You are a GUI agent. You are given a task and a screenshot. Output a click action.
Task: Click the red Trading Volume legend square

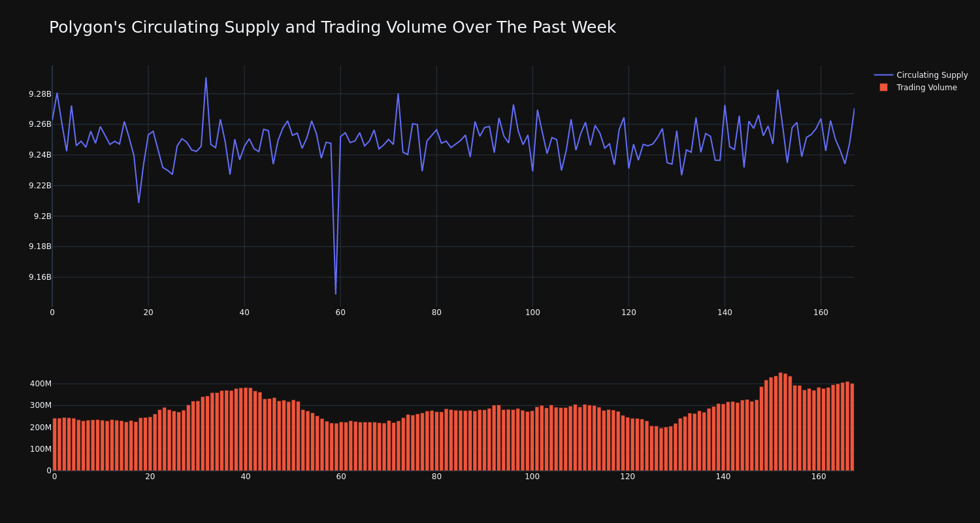(x=883, y=88)
